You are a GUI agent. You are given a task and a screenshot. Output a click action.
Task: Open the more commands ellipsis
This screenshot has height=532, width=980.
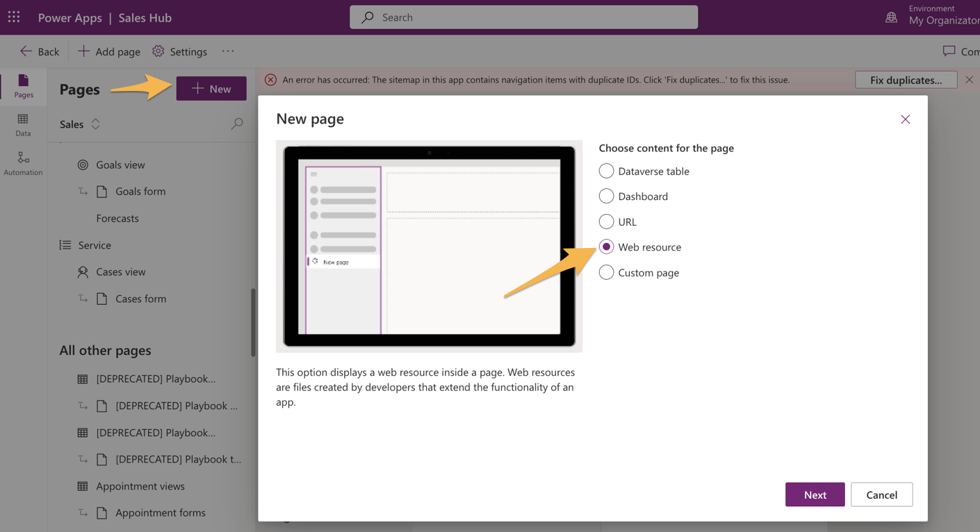[x=228, y=51]
